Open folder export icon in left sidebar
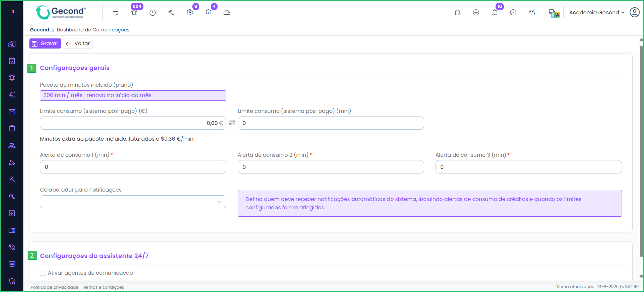The height and width of the screenshot is (292, 644). pyautogui.click(x=12, y=230)
